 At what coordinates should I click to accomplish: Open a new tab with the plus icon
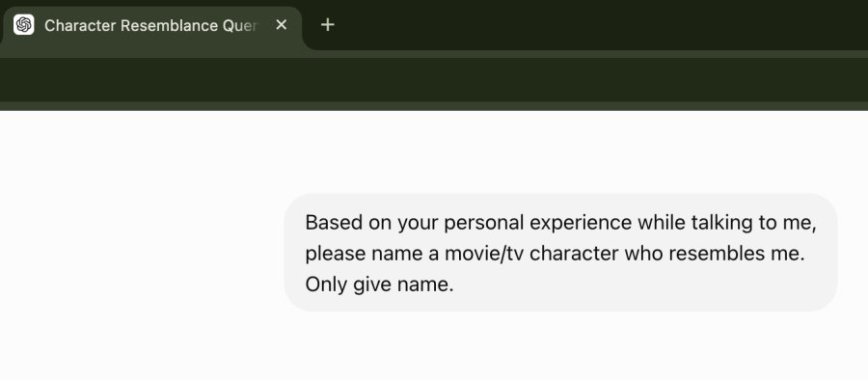[328, 25]
